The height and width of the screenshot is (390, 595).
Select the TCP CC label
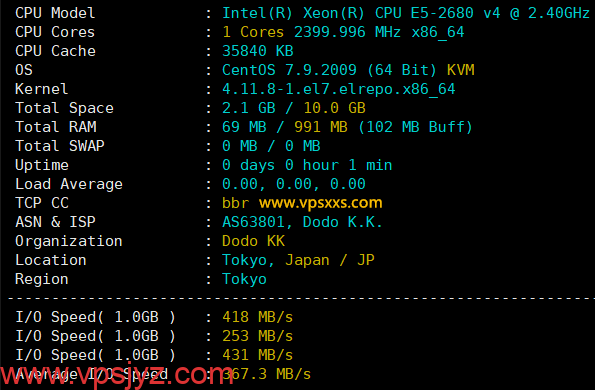[42, 203]
